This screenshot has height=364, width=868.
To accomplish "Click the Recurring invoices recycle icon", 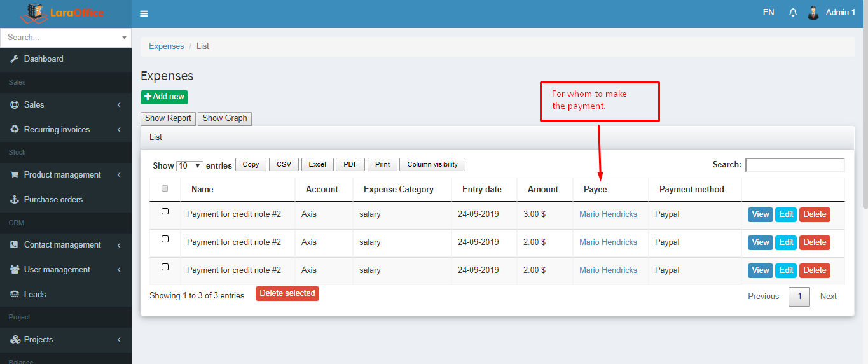I will click(x=15, y=130).
